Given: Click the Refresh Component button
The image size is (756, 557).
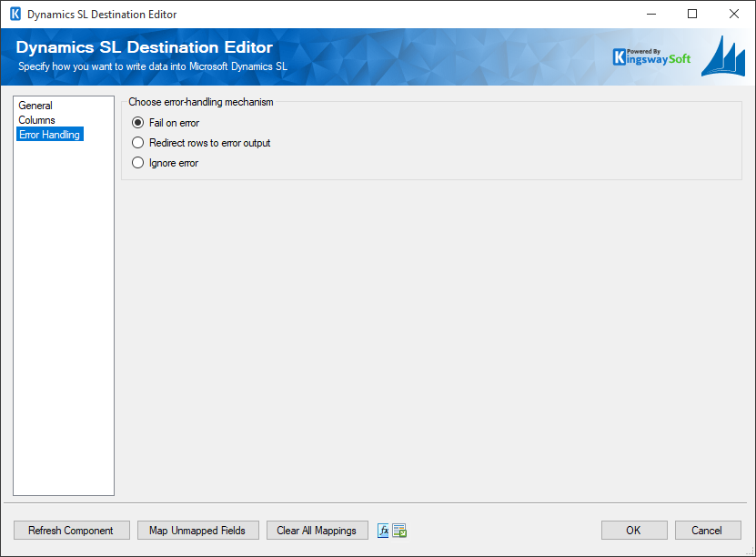Looking at the screenshot, I should (71, 531).
